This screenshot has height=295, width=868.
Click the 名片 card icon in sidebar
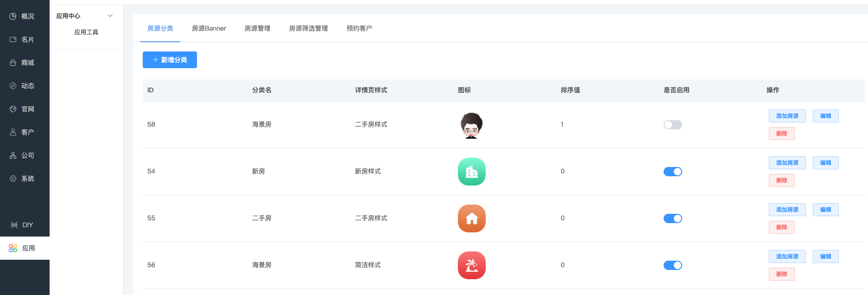pyautogui.click(x=13, y=39)
